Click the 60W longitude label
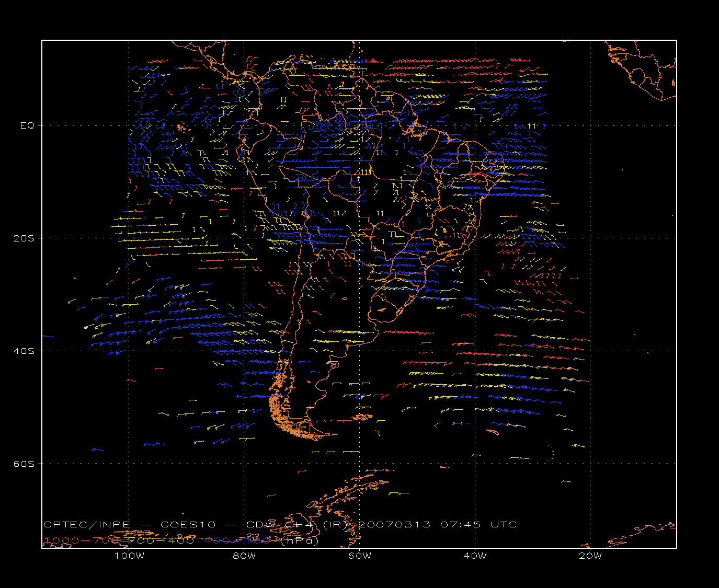The height and width of the screenshot is (588, 719). click(360, 556)
